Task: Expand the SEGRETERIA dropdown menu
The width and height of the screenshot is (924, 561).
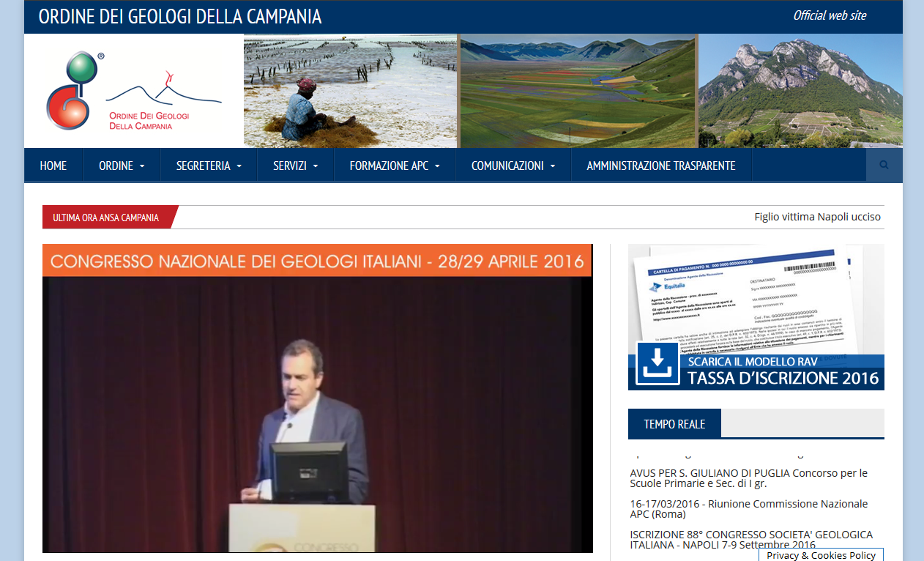Action: 209,166
